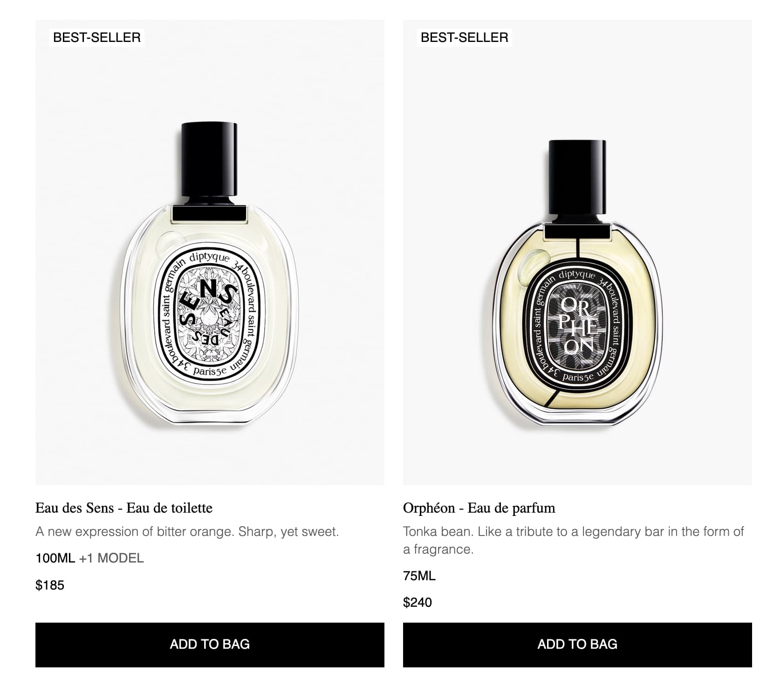This screenshot has height=700, width=767.
Task: Add Orphéon Eau de parfum to bag
Action: [577, 645]
